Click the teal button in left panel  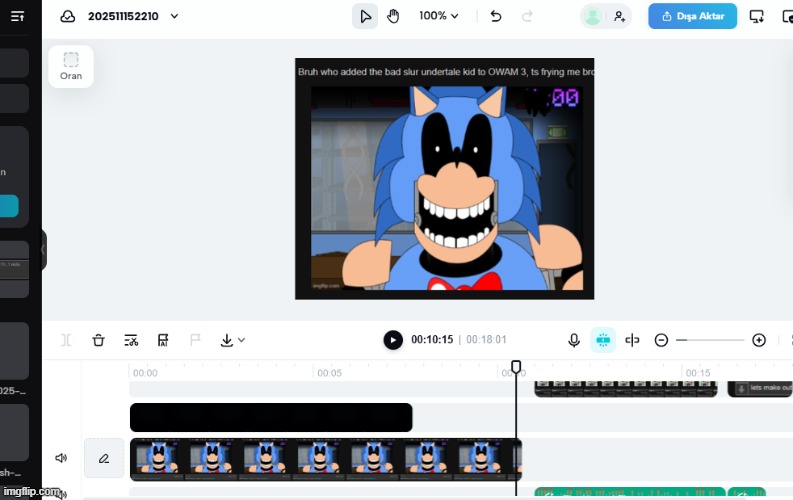coord(9,206)
